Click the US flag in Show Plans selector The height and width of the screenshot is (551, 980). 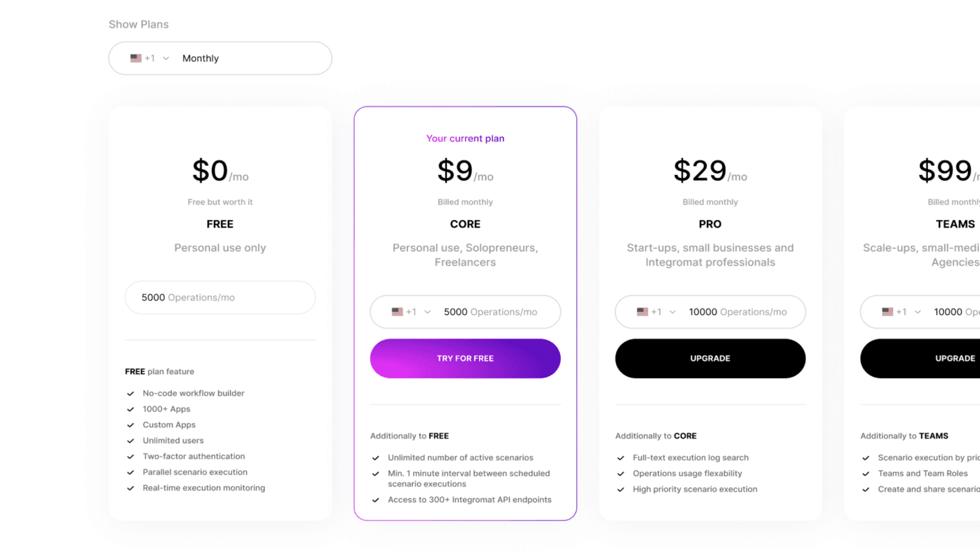(136, 58)
